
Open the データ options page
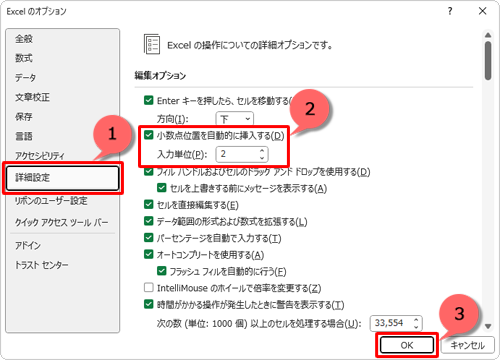pyautogui.click(x=25, y=78)
